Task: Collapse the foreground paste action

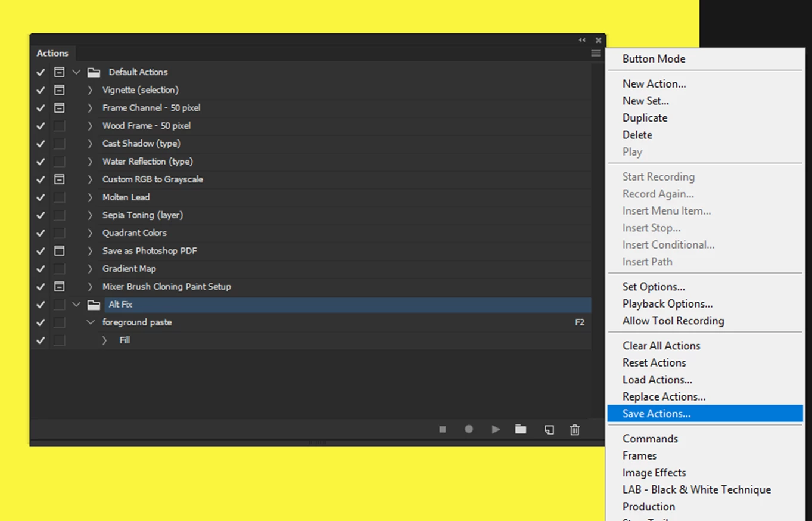Action: 91,322
